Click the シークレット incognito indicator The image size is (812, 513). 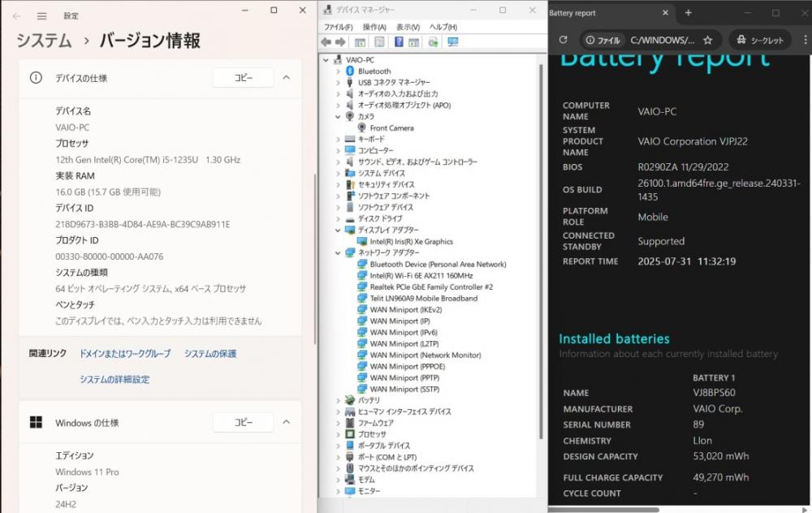click(x=760, y=40)
